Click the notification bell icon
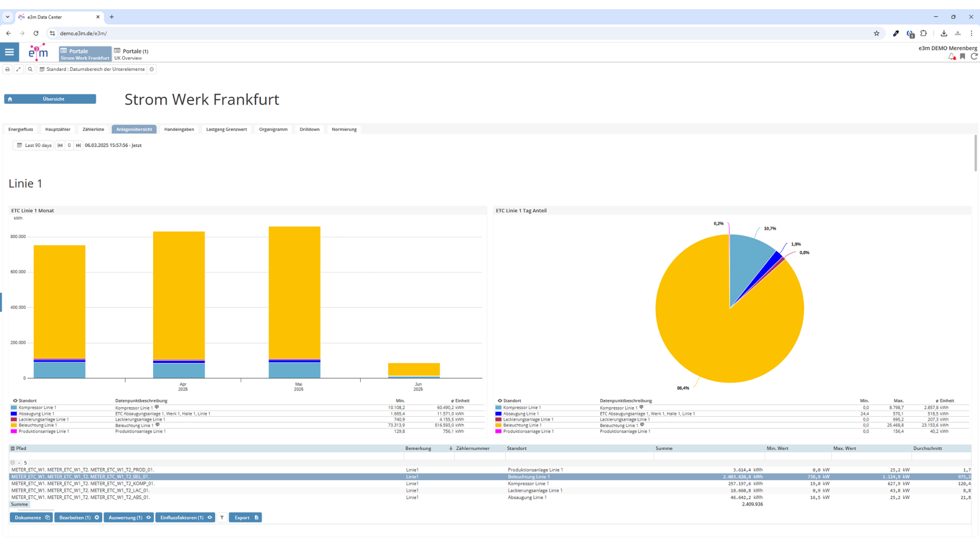The height and width of the screenshot is (551, 980). [x=951, y=57]
